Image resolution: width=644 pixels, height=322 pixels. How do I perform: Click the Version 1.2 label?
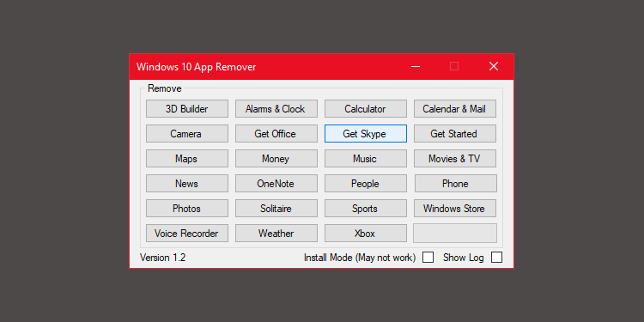pyautogui.click(x=162, y=258)
